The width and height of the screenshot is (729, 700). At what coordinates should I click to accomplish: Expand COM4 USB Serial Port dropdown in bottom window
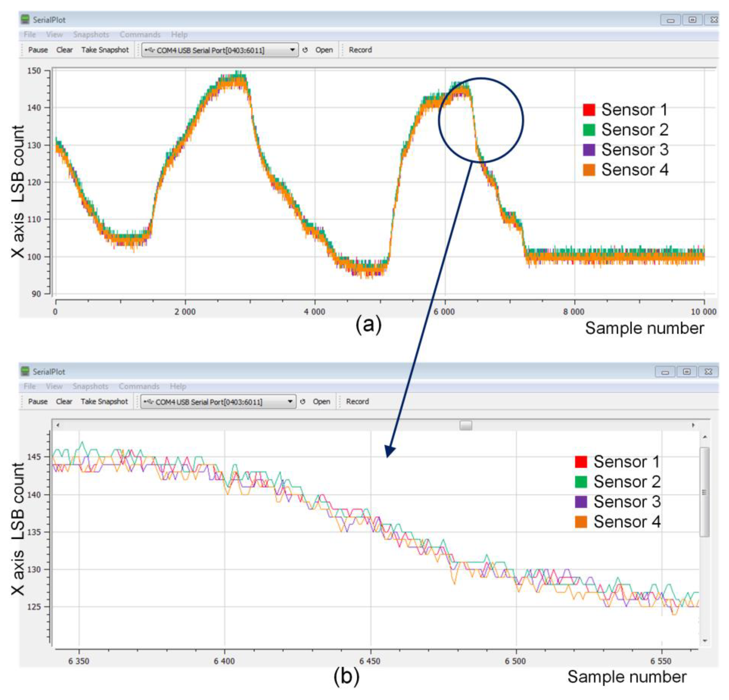pyautogui.click(x=290, y=402)
